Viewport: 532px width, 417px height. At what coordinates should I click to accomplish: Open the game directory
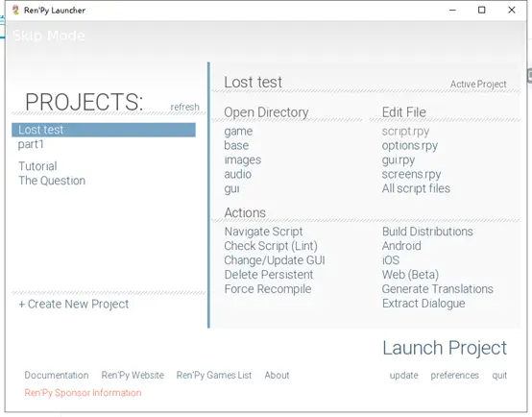[x=238, y=131]
